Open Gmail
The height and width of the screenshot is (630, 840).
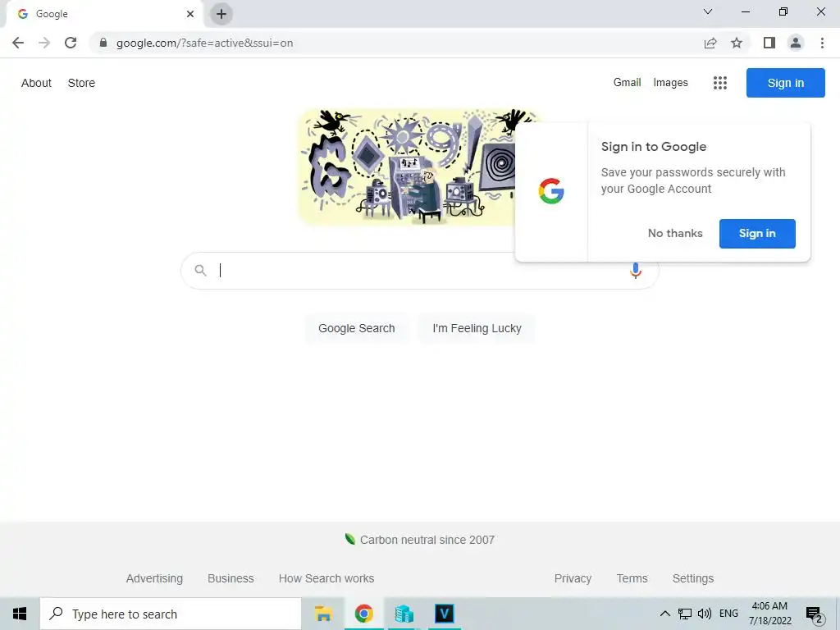point(628,83)
